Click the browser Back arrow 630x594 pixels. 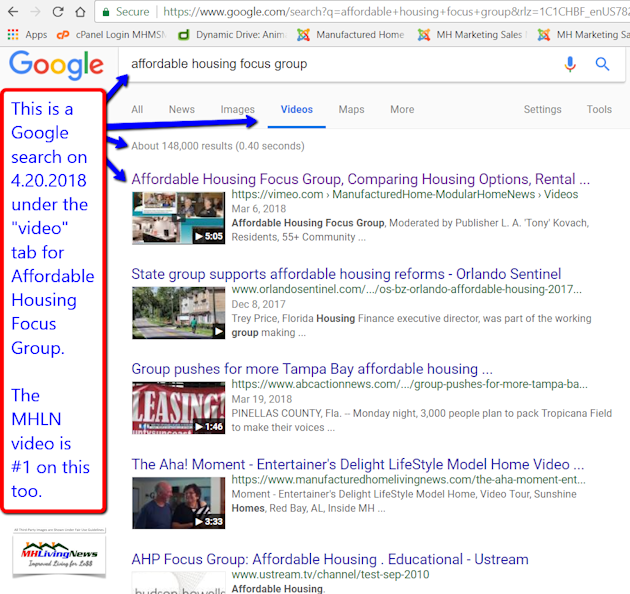13,12
